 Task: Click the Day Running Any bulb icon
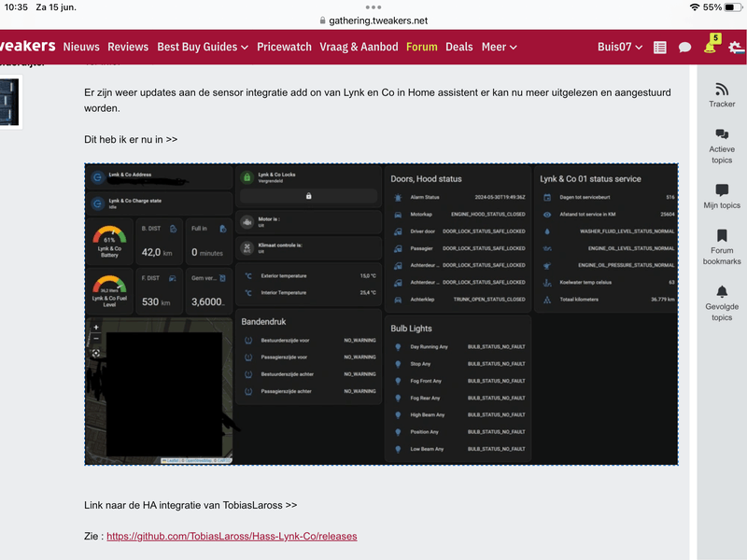pyautogui.click(x=398, y=347)
